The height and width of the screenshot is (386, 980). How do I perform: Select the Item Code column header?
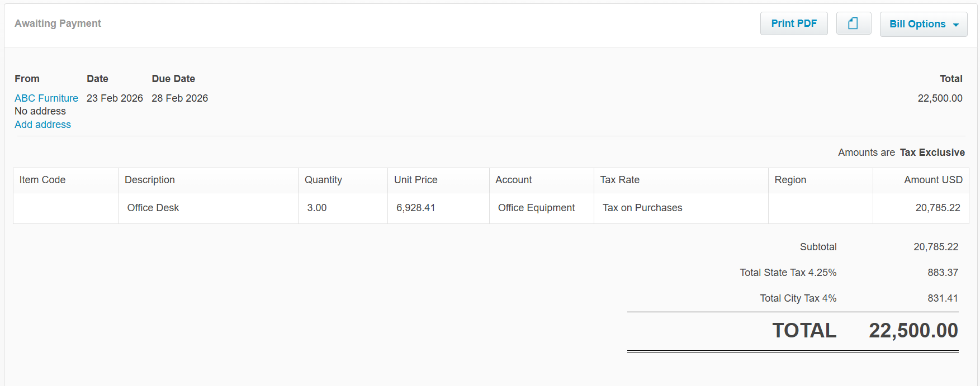42,180
